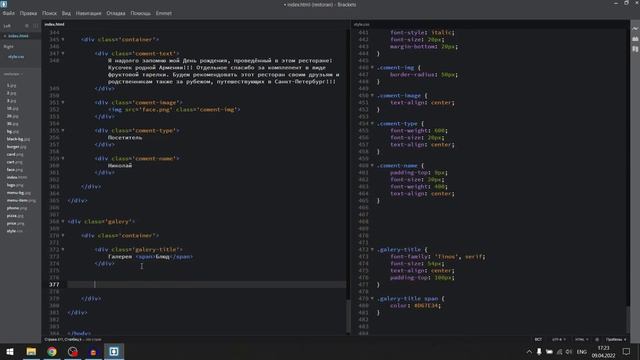Click the color value #D67E34 in CSS
Image resolution: width=640 pixels, height=360 pixels.
coord(427,305)
